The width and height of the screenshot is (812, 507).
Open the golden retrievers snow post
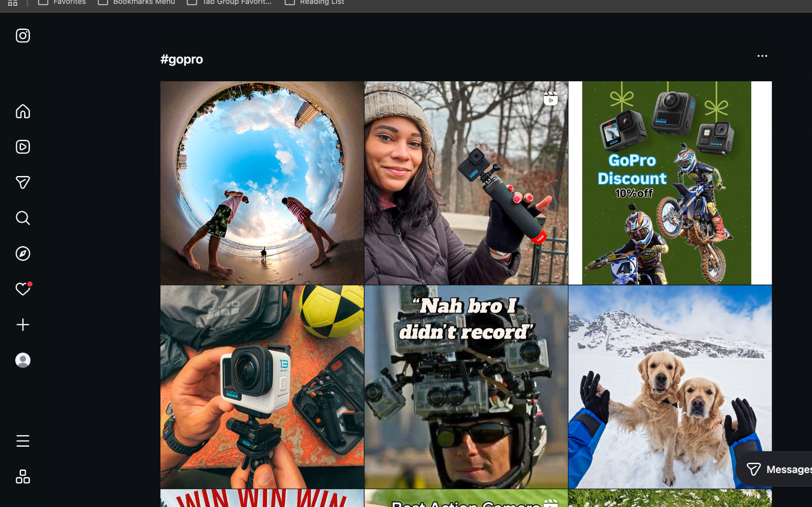coord(669,386)
